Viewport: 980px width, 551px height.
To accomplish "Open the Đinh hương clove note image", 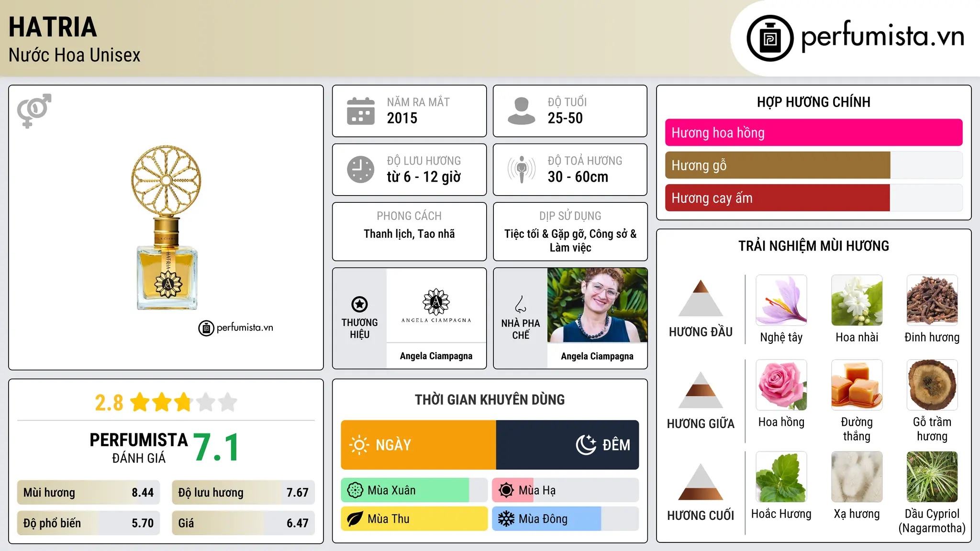I will tap(932, 300).
